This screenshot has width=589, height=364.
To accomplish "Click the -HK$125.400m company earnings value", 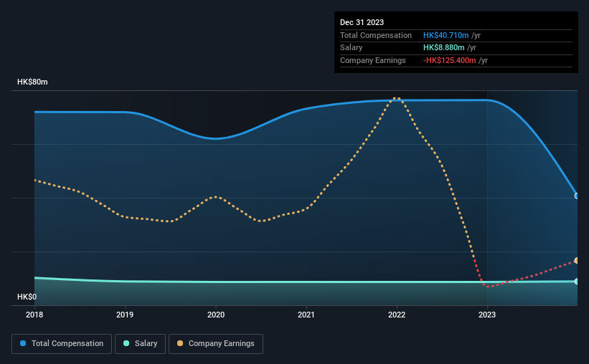I will point(449,60).
